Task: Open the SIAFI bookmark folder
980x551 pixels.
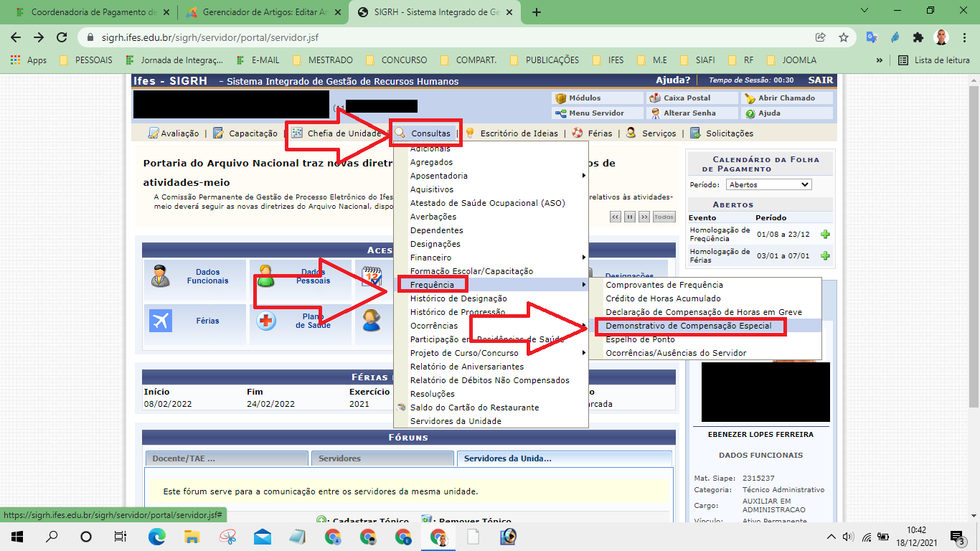Action: coord(697,60)
